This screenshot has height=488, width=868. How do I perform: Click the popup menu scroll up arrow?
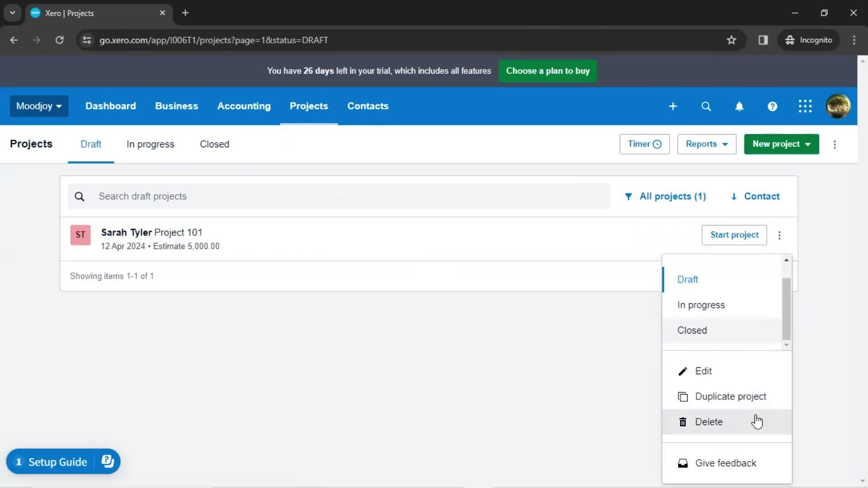[786, 260]
